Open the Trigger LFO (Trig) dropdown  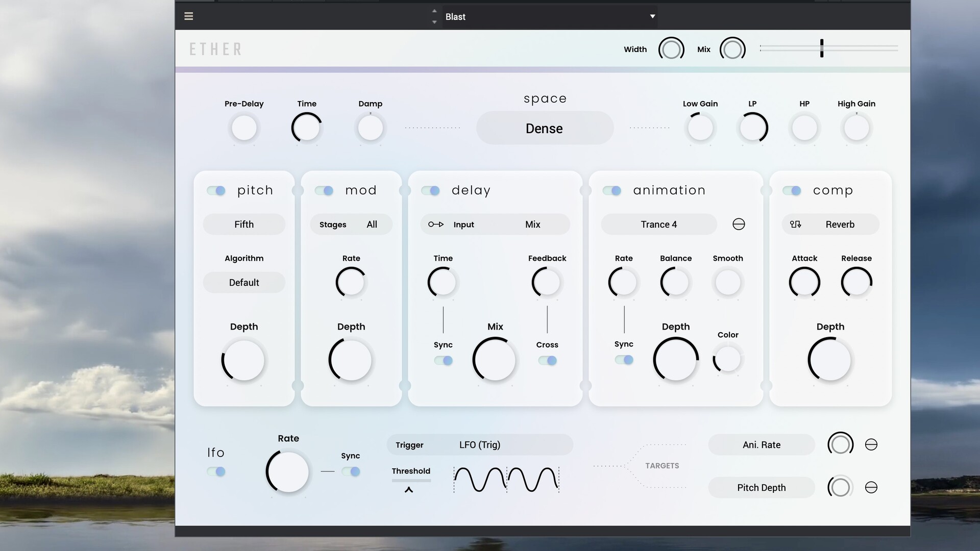479,444
